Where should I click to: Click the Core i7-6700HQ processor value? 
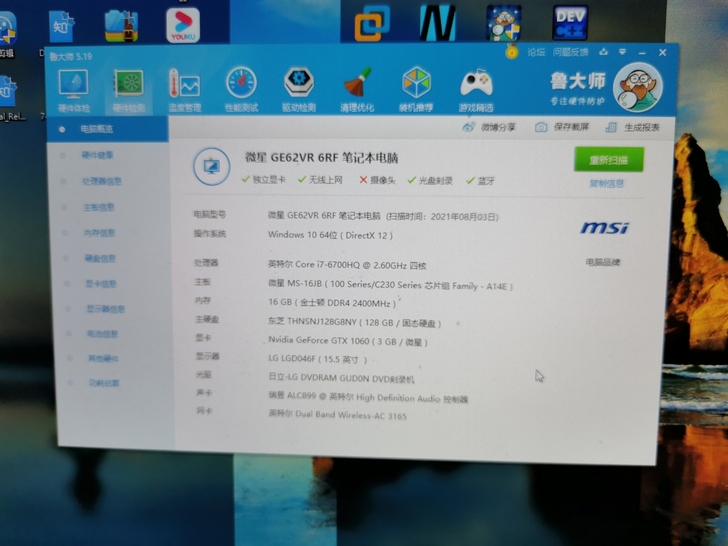(347, 265)
